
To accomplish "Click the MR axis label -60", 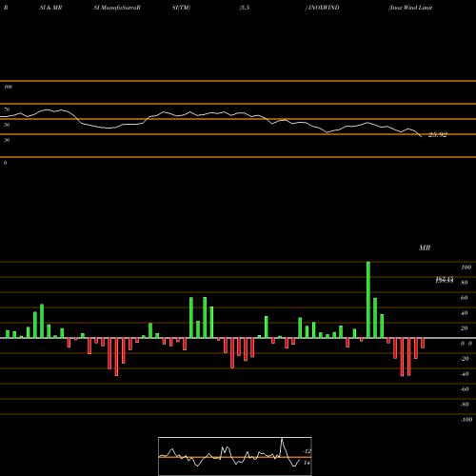I will [x=465, y=389].
